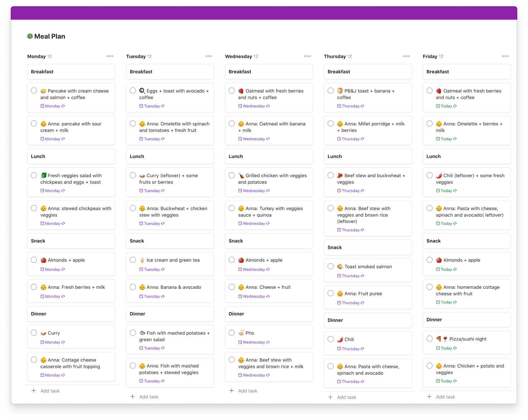Check off Wednesday's Pho dinner
Viewport: 528px width, 420px height.
tap(232, 332)
